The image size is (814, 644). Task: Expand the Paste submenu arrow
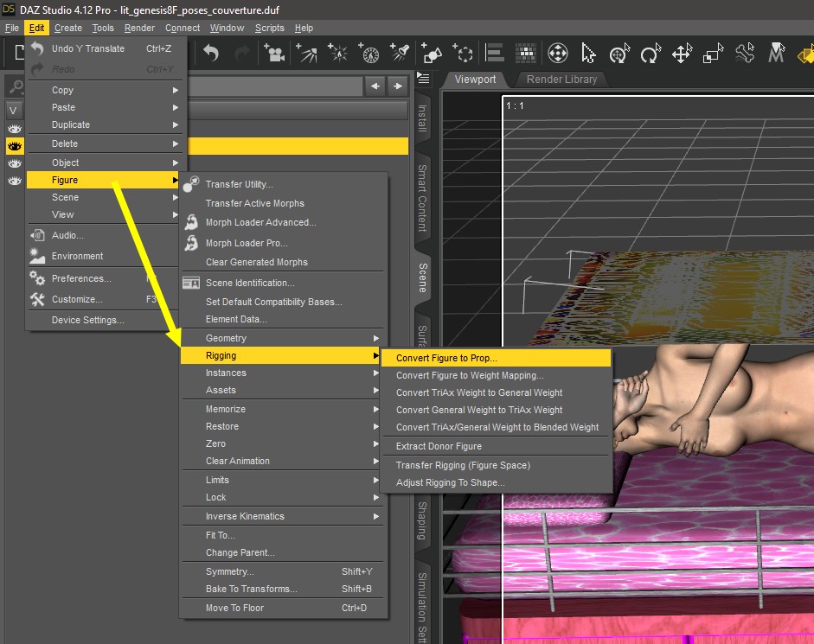(176, 107)
